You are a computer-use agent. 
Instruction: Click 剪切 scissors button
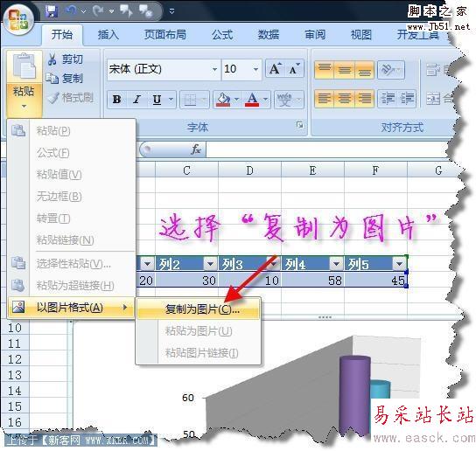(65, 59)
